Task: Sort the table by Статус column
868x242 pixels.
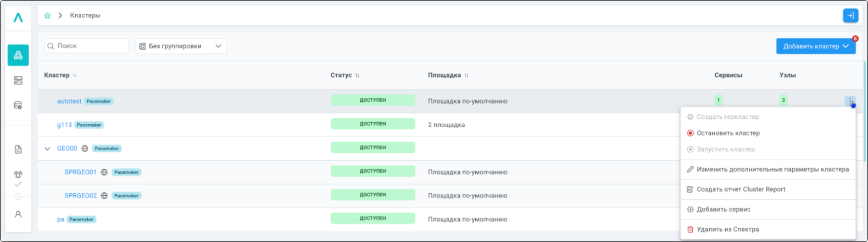Action: pos(357,75)
